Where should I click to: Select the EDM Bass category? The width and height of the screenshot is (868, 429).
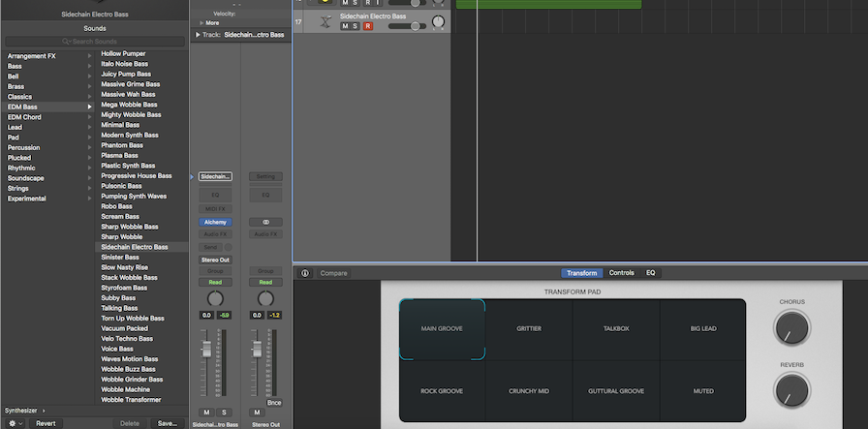(x=48, y=107)
